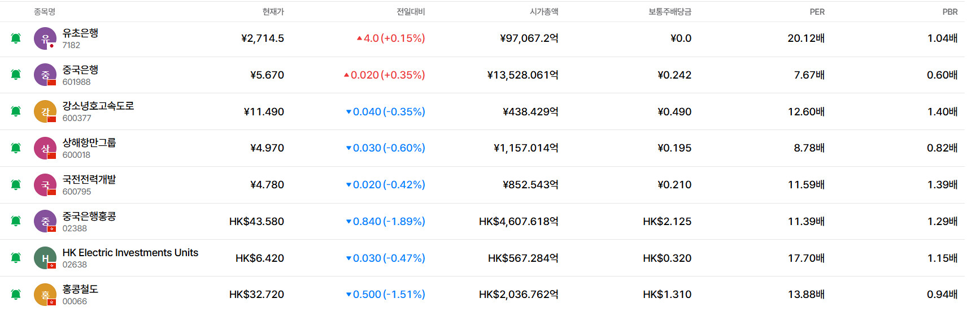Click the orange 강 avatar icon

point(45,111)
